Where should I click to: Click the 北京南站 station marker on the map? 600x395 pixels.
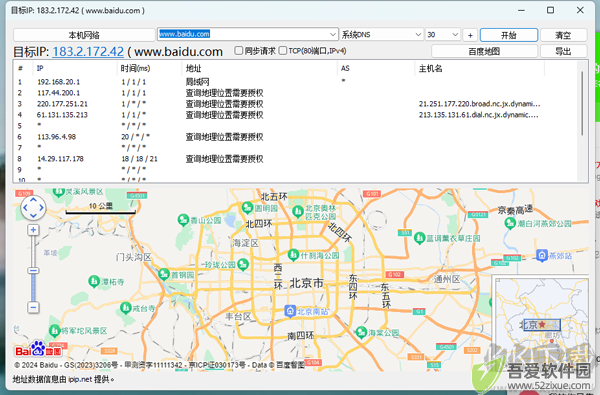(290, 311)
